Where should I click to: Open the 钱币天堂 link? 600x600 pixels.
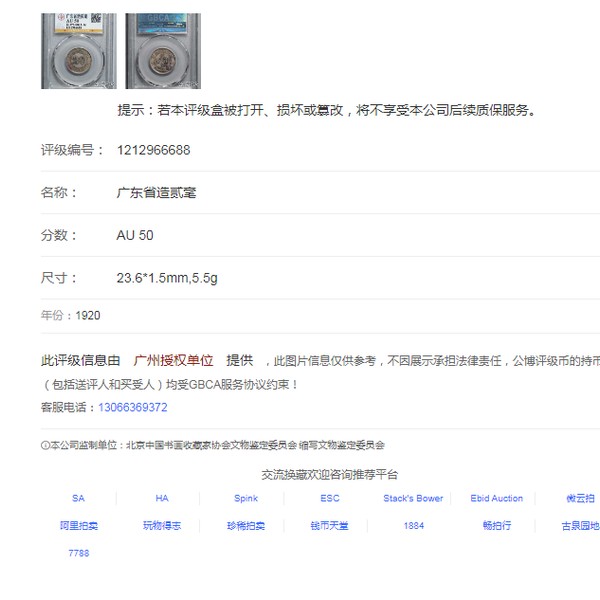329,526
